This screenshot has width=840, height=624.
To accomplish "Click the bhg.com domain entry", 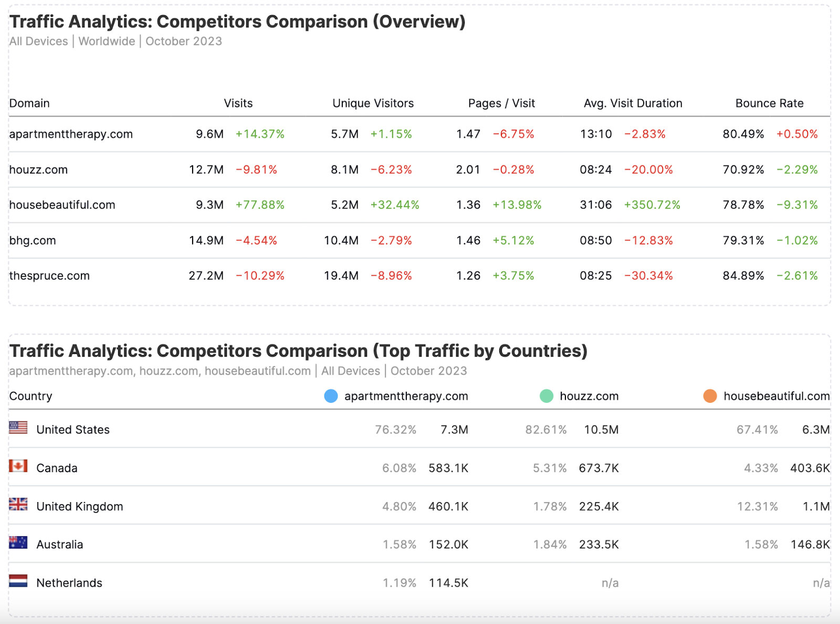I will tap(33, 241).
